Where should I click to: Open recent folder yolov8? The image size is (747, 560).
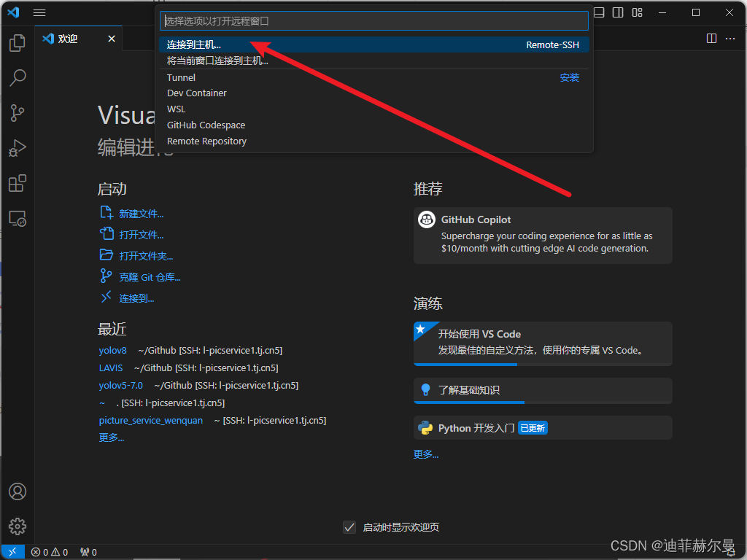[113, 350]
